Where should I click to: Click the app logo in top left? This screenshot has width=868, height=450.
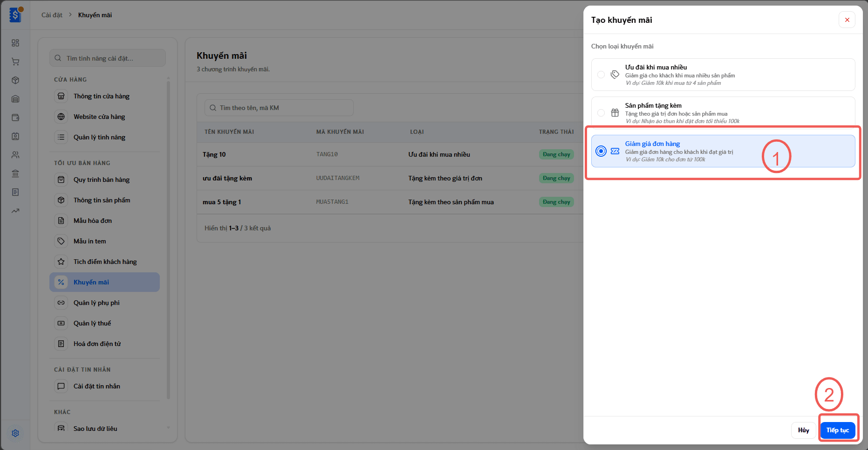(16, 15)
